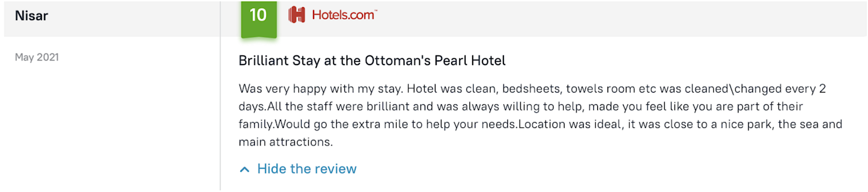Click the green score badge showing 10
The height and width of the screenshot is (192, 868).
259,17
